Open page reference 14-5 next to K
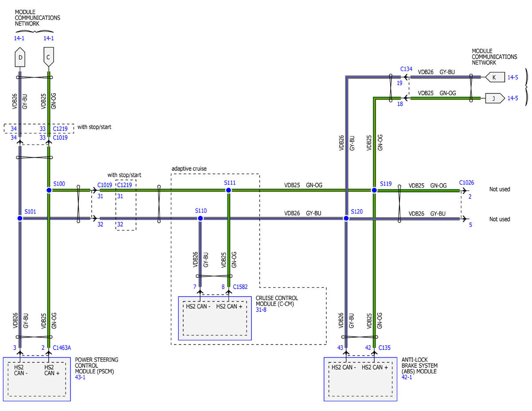This screenshot has width=532, height=411. (x=513, y=77)
